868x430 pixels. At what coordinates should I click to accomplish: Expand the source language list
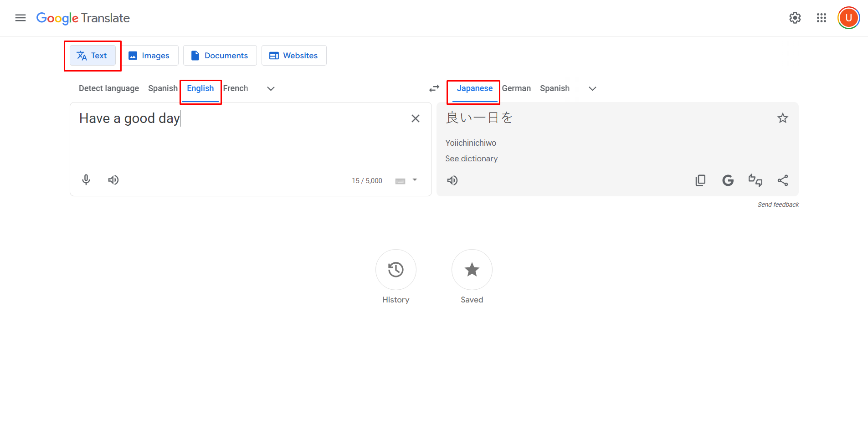(271, 89)
